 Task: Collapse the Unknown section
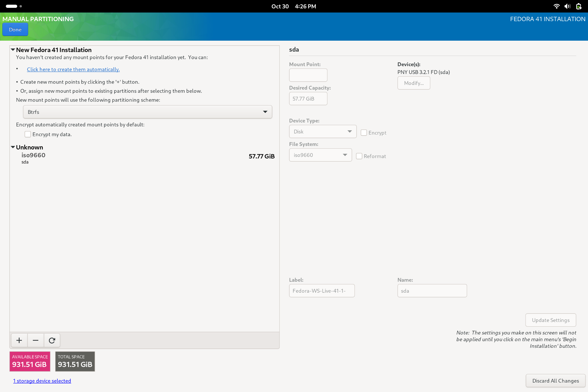tap(13, 147)
